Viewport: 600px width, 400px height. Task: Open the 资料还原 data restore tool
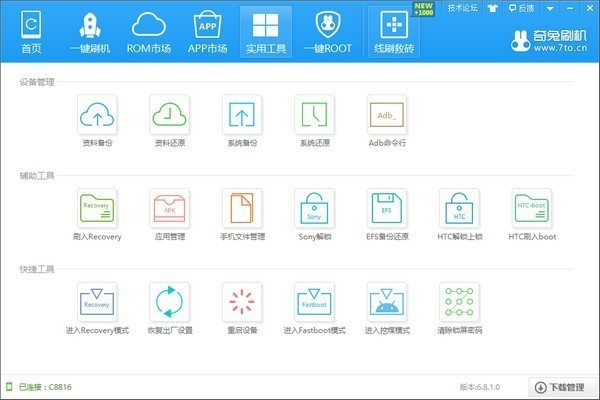point(170,115)
